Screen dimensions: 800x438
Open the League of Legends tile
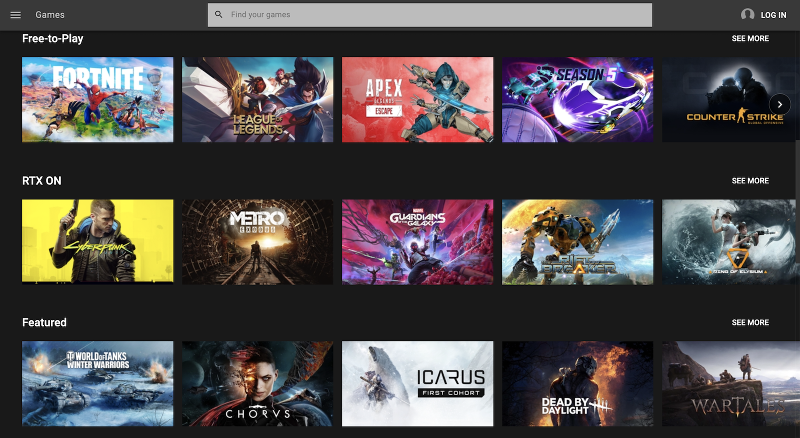coord(258,100)
